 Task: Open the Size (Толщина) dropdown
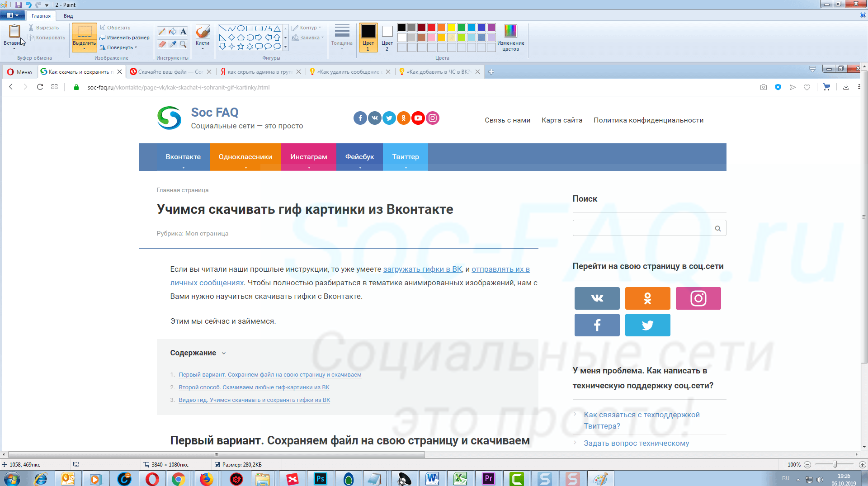342,38
